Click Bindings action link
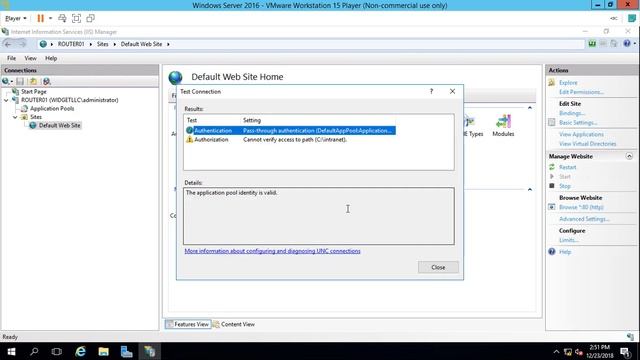The width and height of the screenshot is (640, 360). 572,113
